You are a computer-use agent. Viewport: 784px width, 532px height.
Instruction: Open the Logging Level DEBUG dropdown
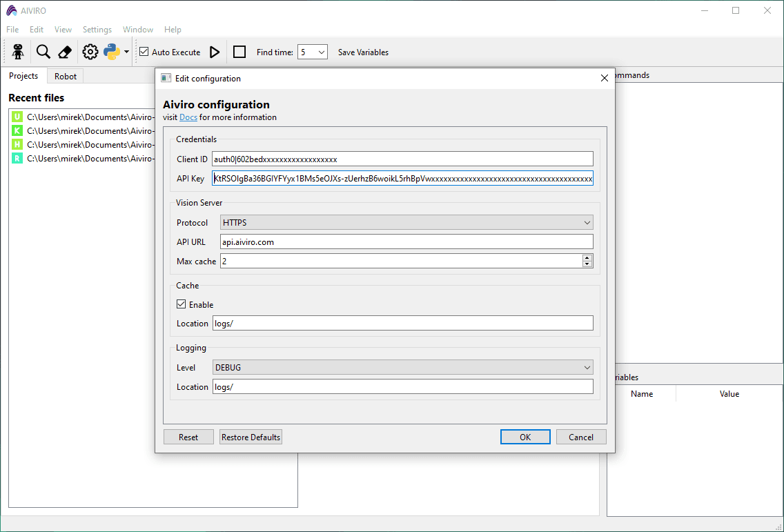point(402,368)
